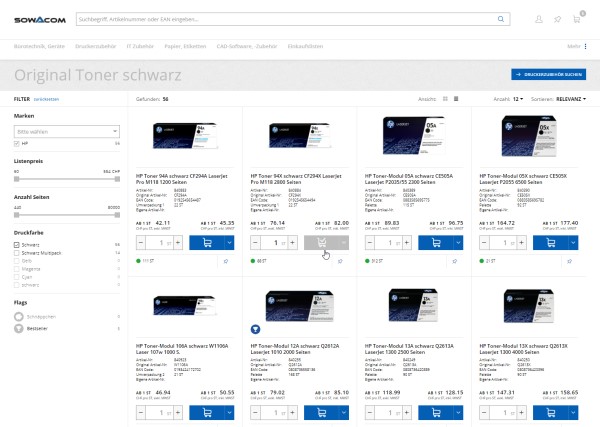Viewport: 600px width, 427px height.
Task: Check the Cyan color filter
Action: pyautogui.click(x=16, y=277)
